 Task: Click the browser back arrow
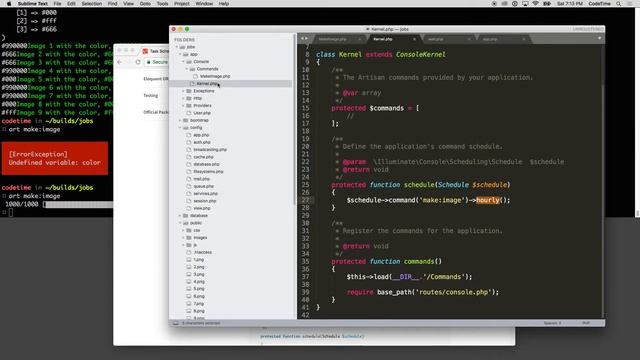click(x=120, y=62)
